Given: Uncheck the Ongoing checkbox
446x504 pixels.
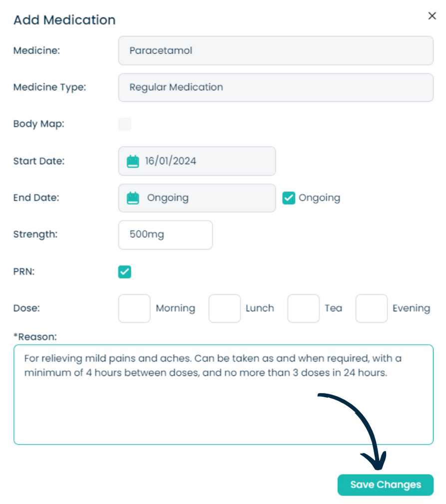Looking at the screenshot, I should point(289,198).
